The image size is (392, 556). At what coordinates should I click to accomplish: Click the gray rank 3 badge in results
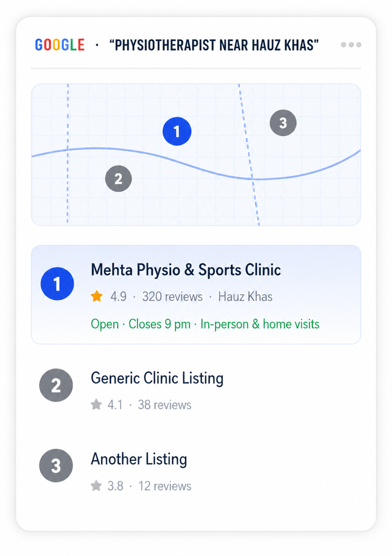click(x=56, y=466)
